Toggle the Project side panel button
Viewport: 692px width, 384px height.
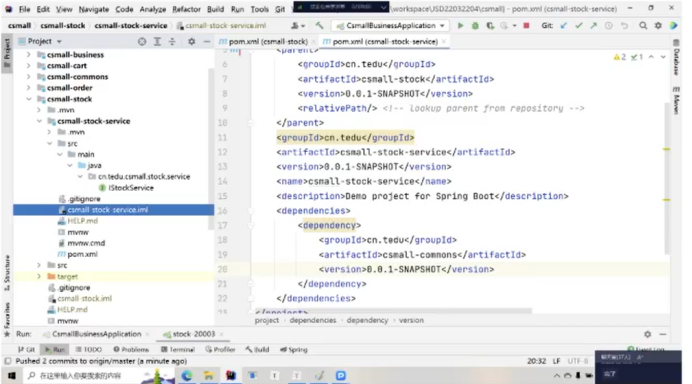(x=7, y=52)
